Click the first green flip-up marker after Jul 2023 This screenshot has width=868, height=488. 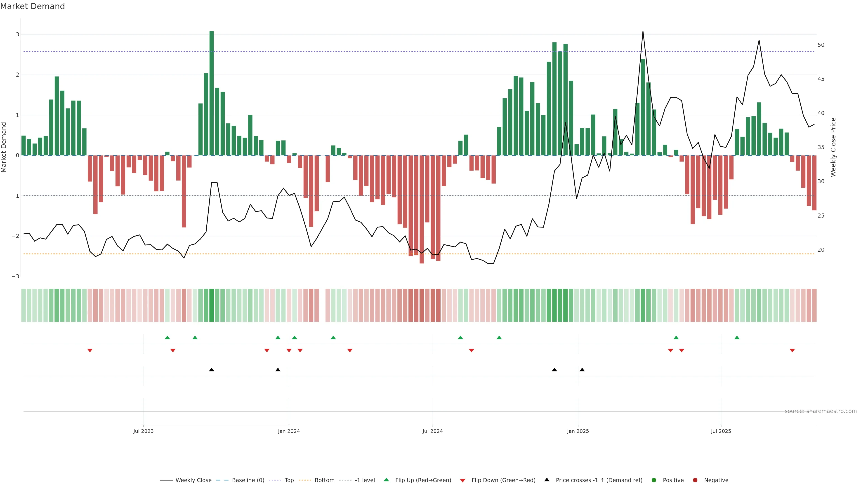[167, 338]
